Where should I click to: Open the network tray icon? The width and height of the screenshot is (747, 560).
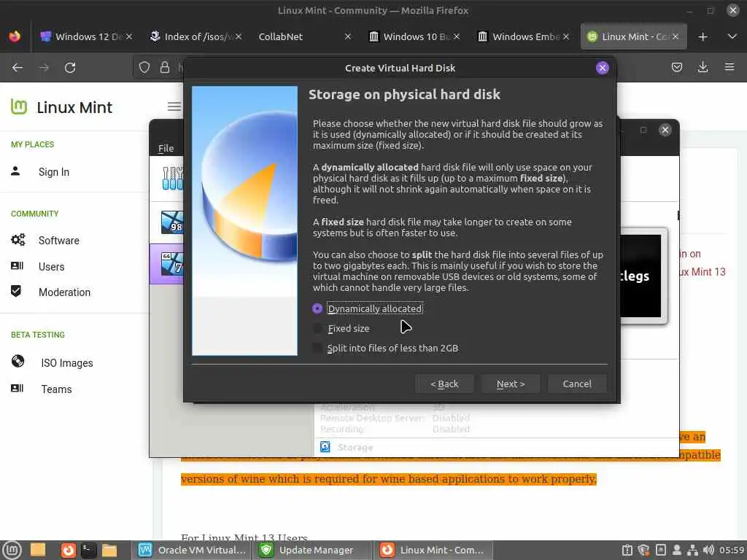[x=692, y=551]
